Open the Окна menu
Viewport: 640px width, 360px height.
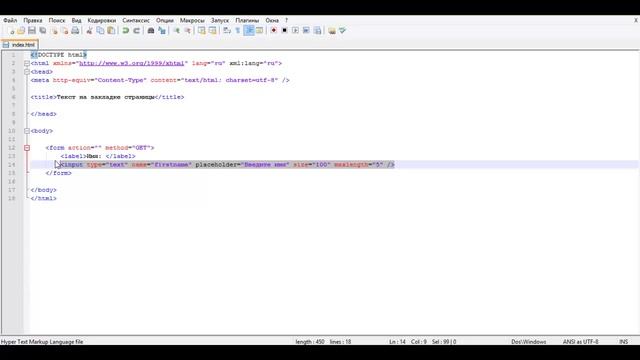tap(272, 20)
